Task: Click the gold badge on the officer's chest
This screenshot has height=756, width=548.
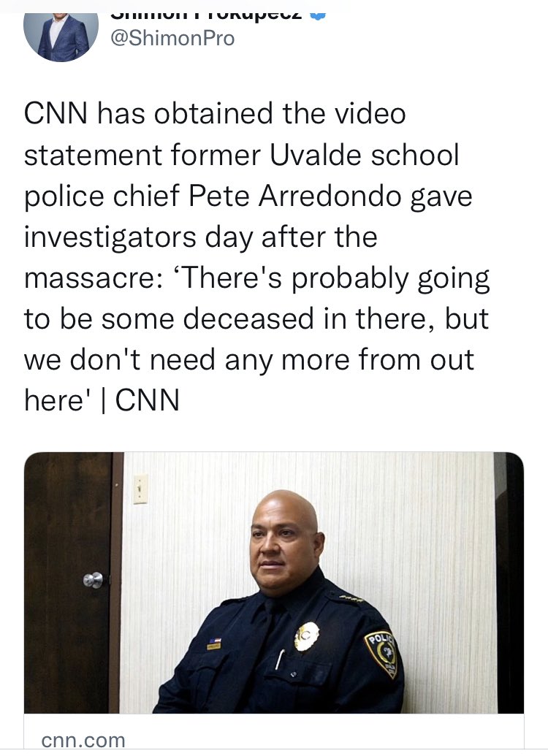Action: [x=307, y=636]
